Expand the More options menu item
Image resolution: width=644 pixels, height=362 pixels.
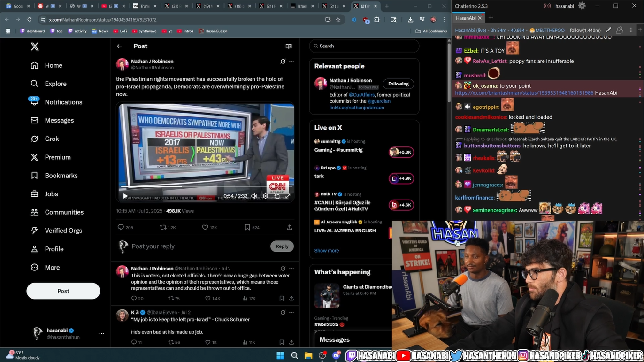(x=45, y=267)
